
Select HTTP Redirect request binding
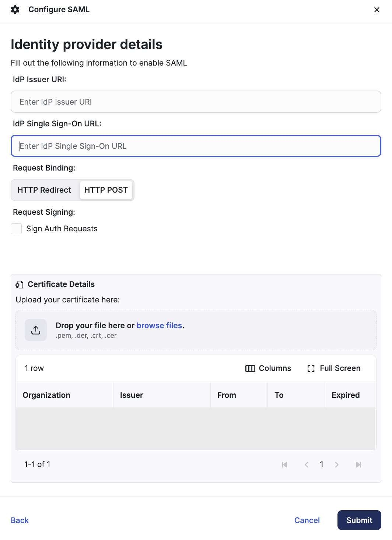[x=44, y=190]
